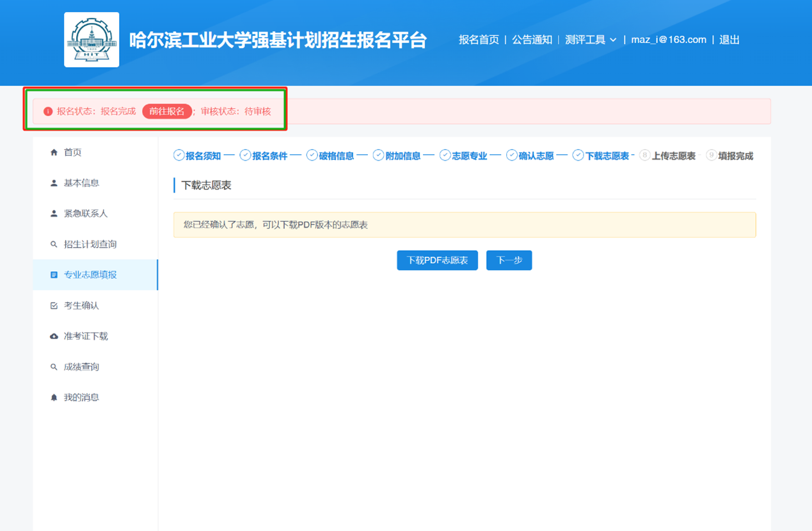Screen dimensions: 812x531
Task: Click the check circle of step 附加信息
Action: (379, 155)
